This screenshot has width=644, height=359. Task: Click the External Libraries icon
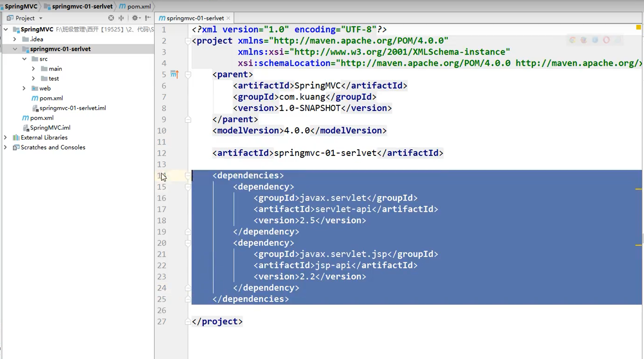[x=16, y=138]
